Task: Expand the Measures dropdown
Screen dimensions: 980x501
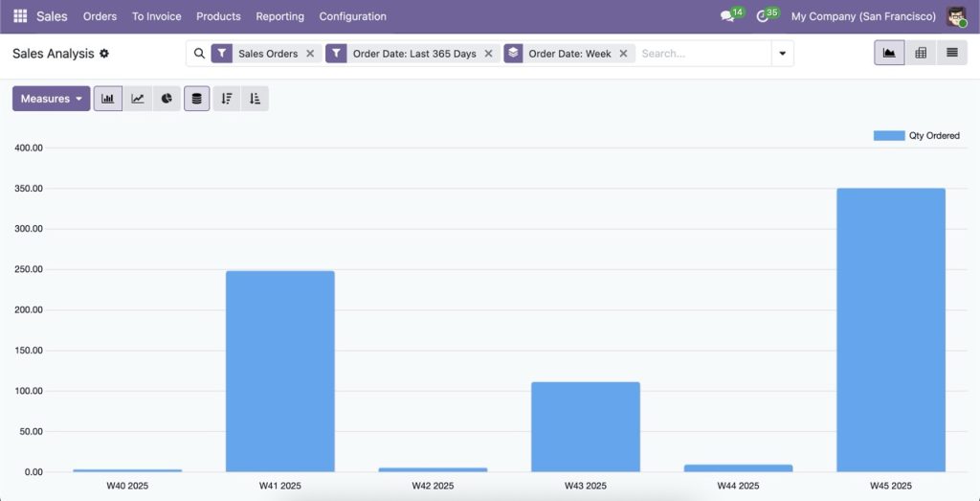Action: click(51, 99)
